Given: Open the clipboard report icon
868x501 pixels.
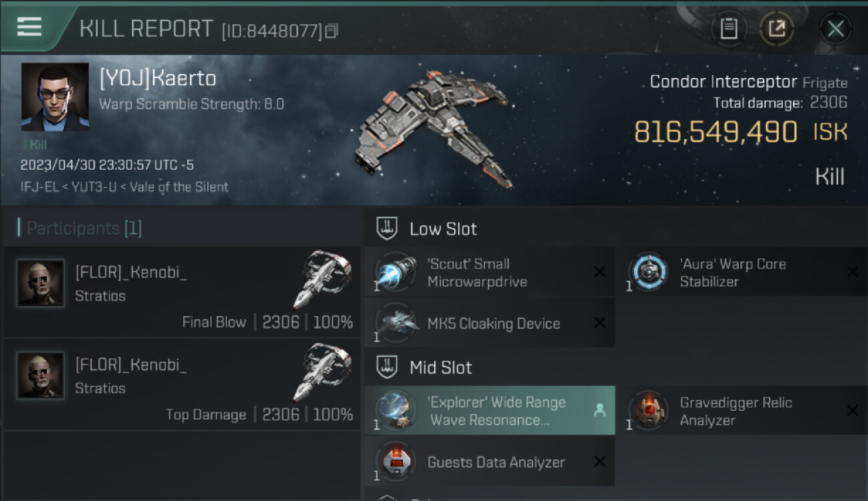Looking at the screenshot, I should point(728,29).
